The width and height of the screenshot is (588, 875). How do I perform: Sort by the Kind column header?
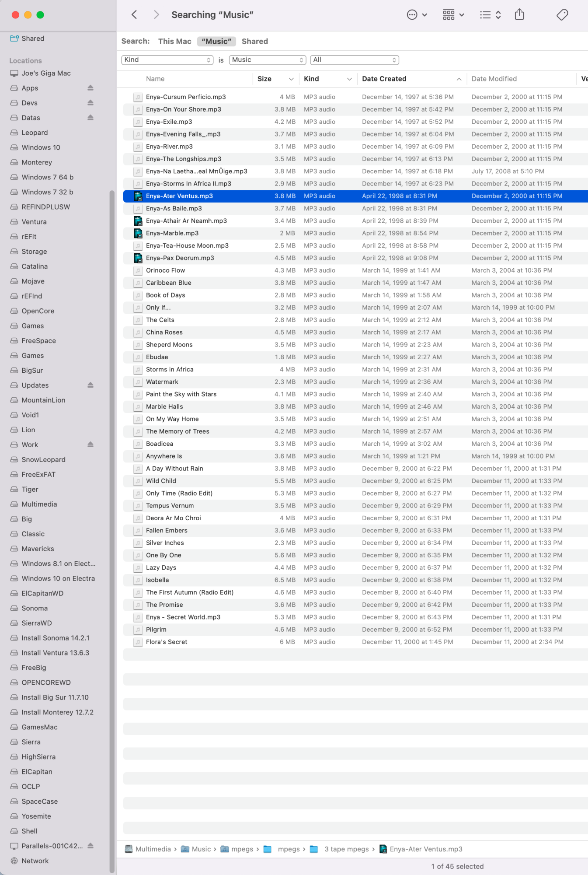pos(311,79)
